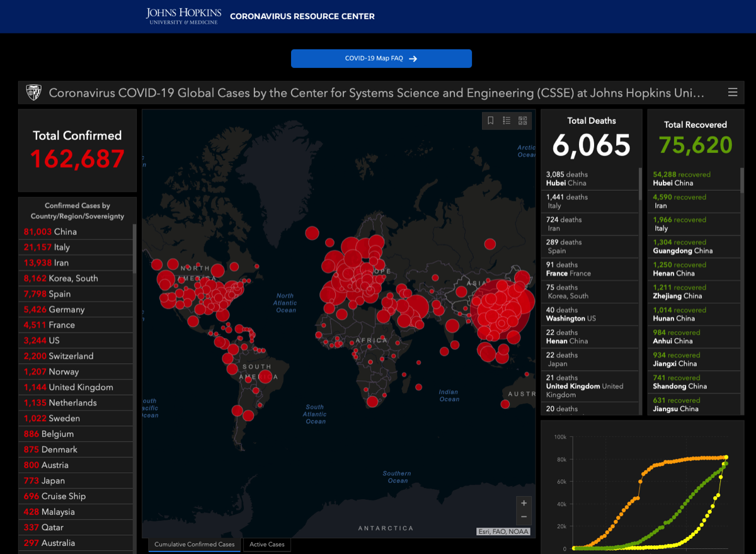
Task: Select the 3,244 US row
Action: coord(76,341)
